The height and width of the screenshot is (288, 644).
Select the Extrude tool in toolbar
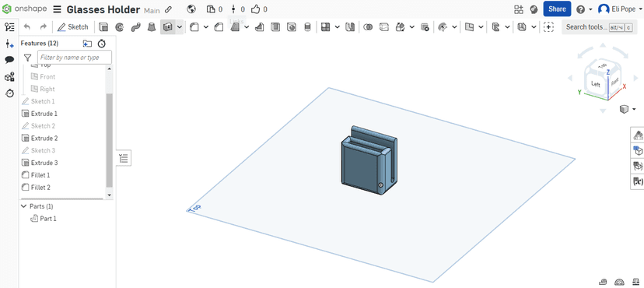click(x=104, y=27)
